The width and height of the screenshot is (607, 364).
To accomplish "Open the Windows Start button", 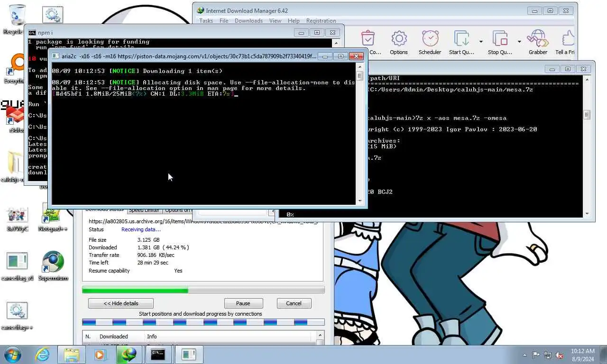I will coord(12,354).
